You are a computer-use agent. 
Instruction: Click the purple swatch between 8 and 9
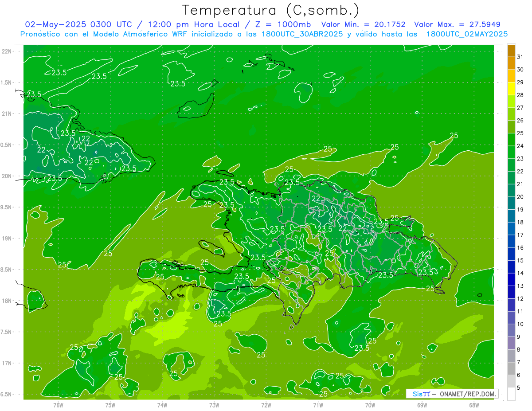tap(511, 343)
